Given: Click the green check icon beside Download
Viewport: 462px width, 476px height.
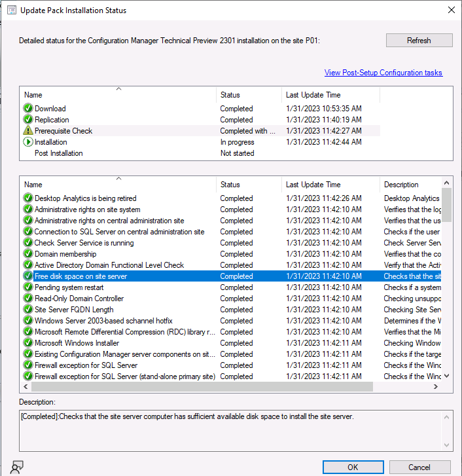Looking at the screenshot, I should tap(28, 109).
